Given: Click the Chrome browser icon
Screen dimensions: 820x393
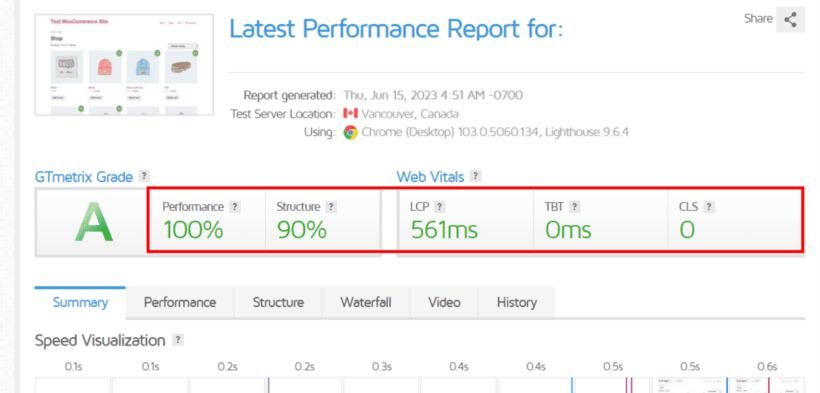Looking at the screenshot, I should coord(350,132).
